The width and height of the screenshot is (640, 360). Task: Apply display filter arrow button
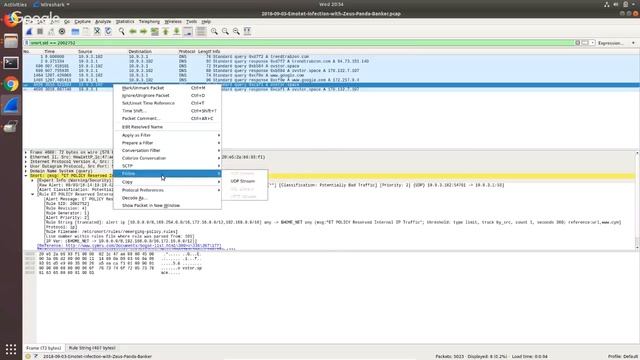pyautogui.click(x=585, y=43)
